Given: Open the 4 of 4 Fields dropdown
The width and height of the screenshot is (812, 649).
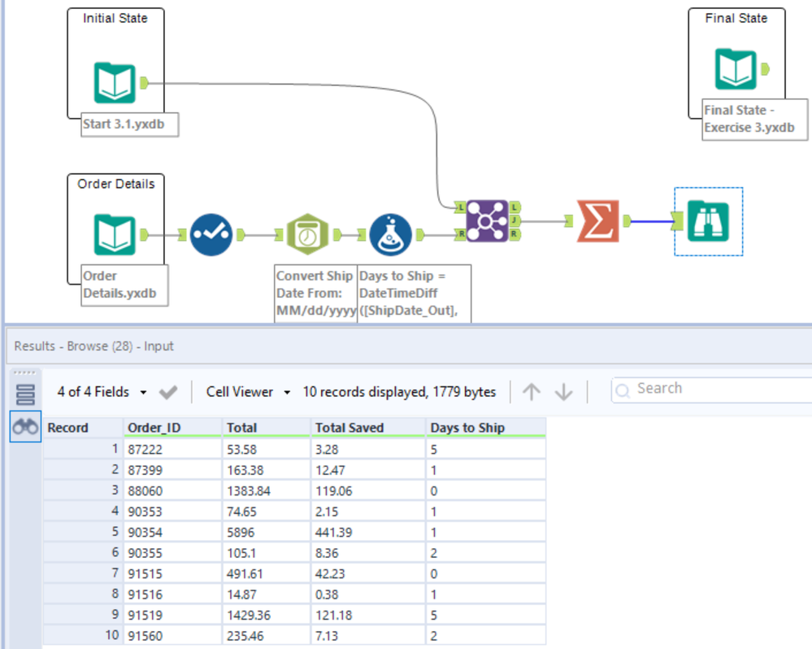Looking at the screenshot, I should (102, 392).
